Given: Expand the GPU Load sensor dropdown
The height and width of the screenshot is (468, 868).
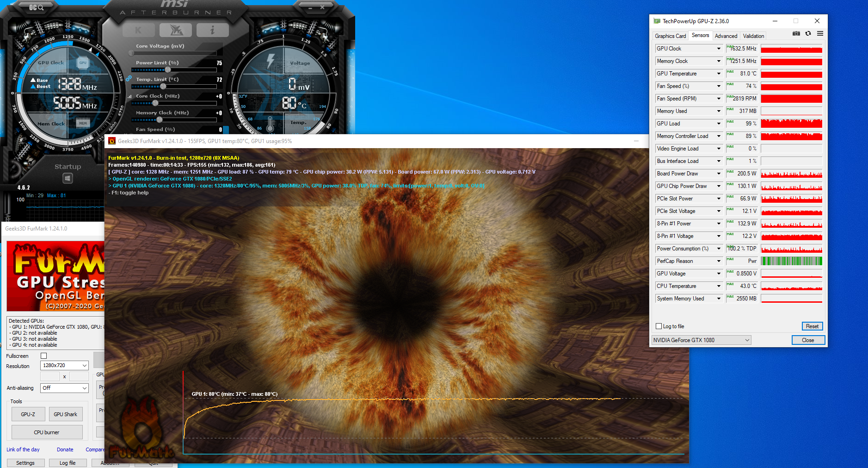Looking at the screenshot, I should coord(719,124).
